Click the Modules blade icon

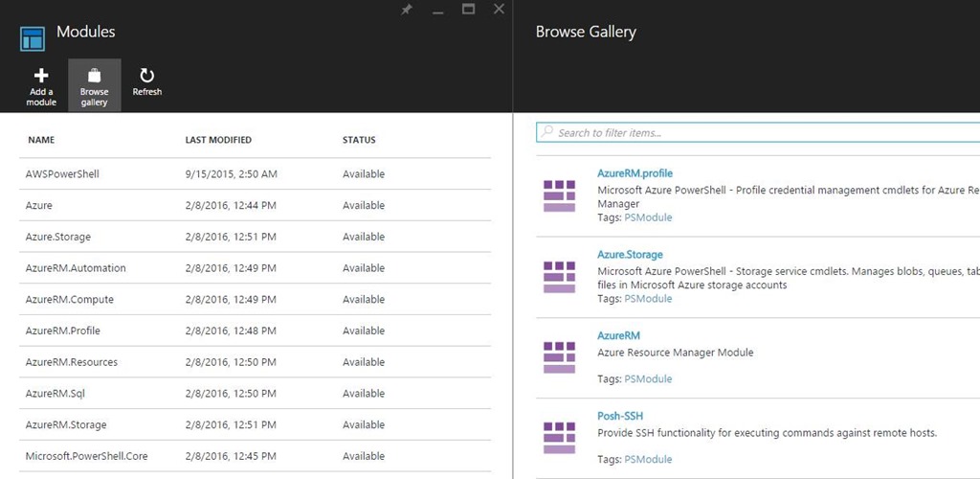(x=32, y=38)
